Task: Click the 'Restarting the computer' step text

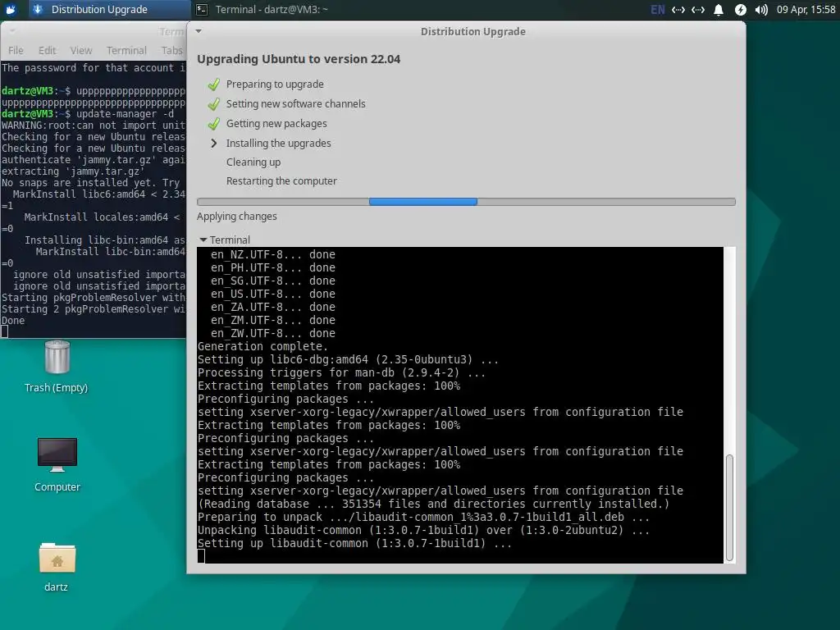Action: [281, 181]
